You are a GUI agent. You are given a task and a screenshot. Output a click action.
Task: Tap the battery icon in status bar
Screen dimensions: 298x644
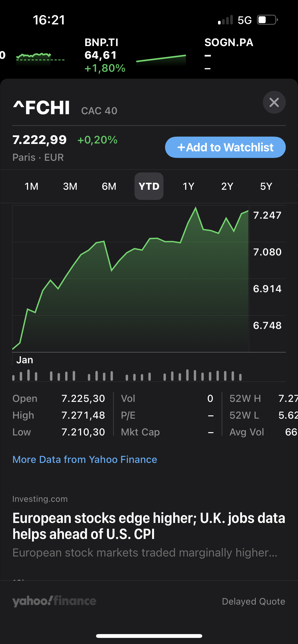pyautogui.click(x=267, y=20)
